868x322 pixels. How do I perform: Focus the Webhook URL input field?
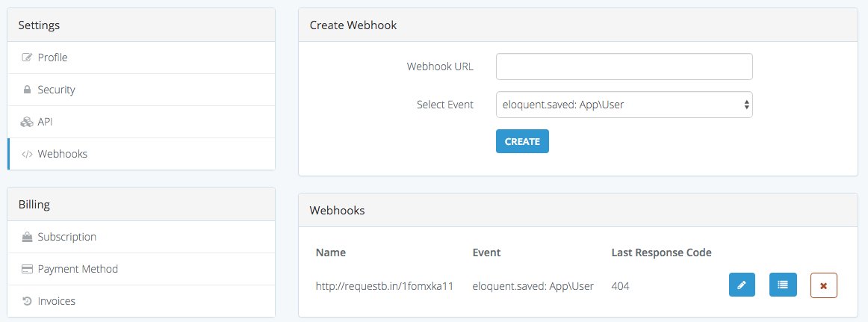click(x=624, y=66)
